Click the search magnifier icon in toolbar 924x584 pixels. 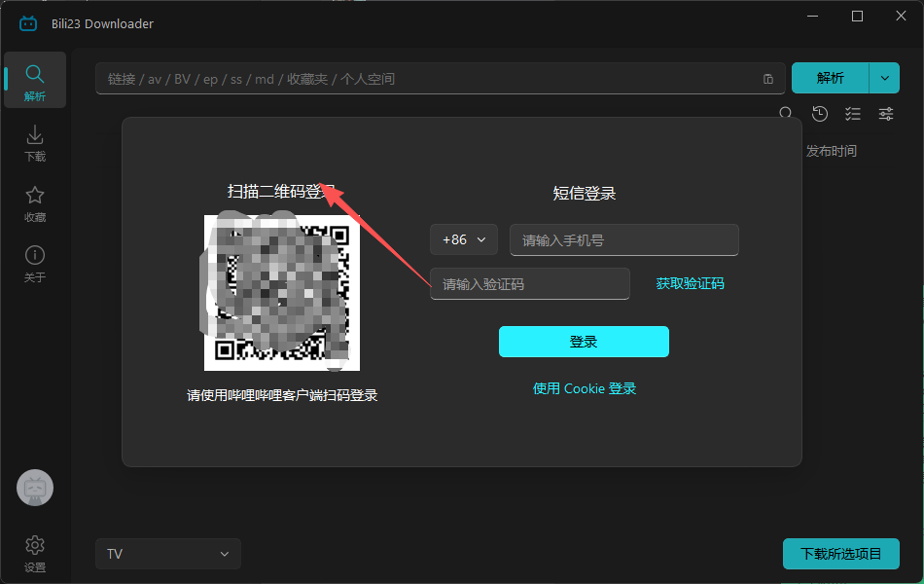(786, 112)
